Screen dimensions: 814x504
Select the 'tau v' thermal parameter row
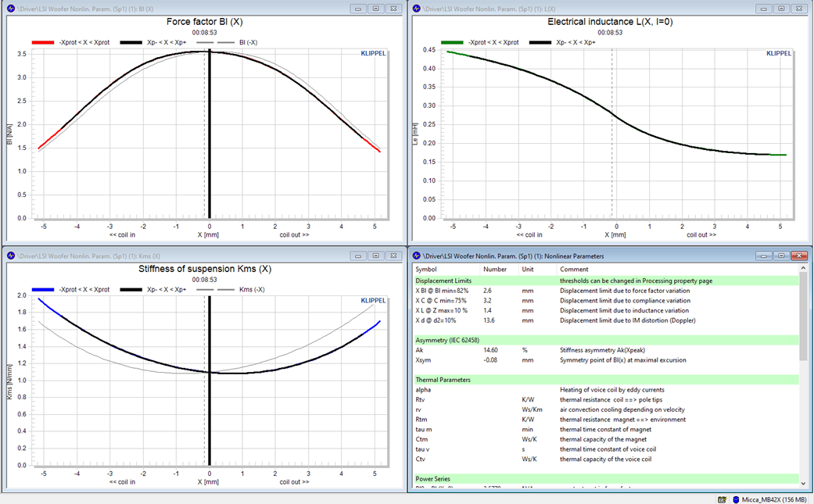pyautogui.click(x=606, y=449)
